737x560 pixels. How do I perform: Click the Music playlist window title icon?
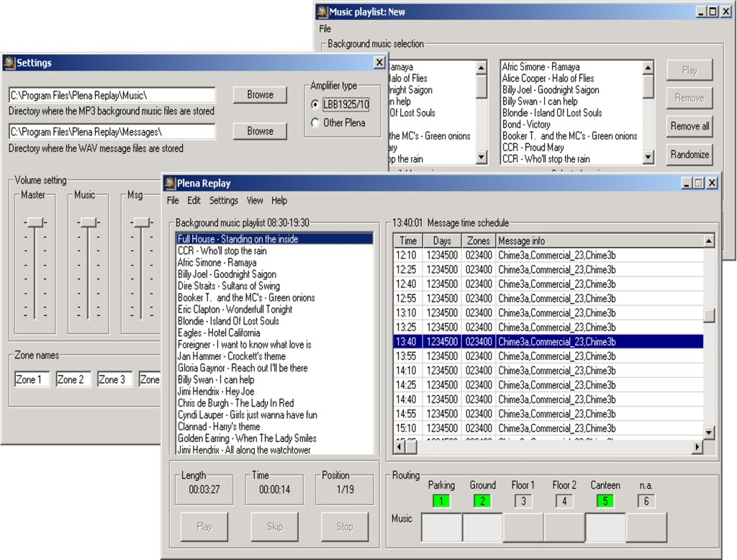pyautogui.click(x=322, y=12)
